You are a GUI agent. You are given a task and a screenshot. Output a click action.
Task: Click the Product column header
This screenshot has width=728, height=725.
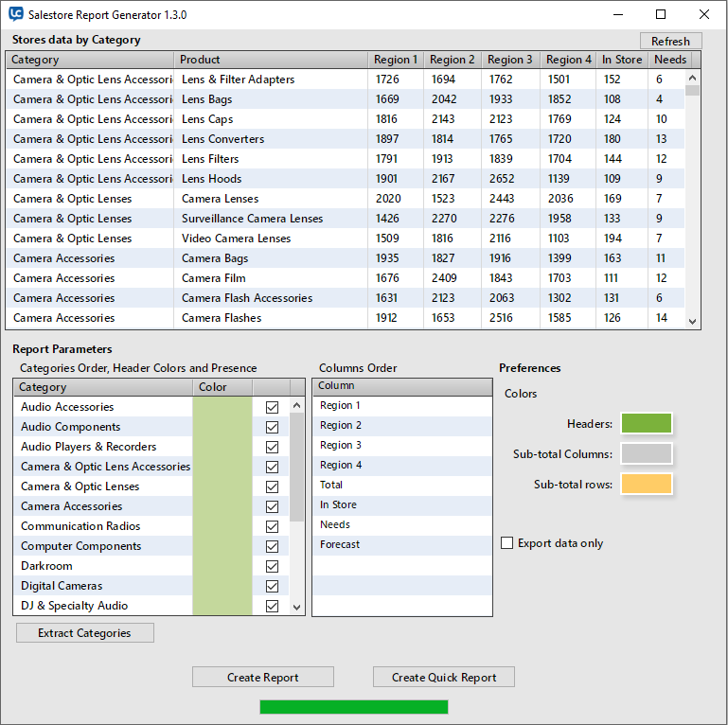pyautogui.click(x=270, y=60)
